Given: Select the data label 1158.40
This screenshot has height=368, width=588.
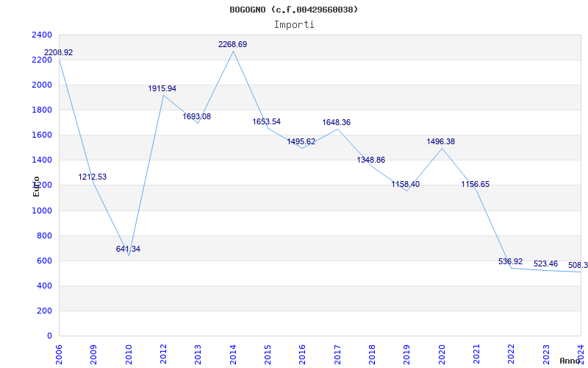Looking at the screenshot, I should [x=406, y=185].
